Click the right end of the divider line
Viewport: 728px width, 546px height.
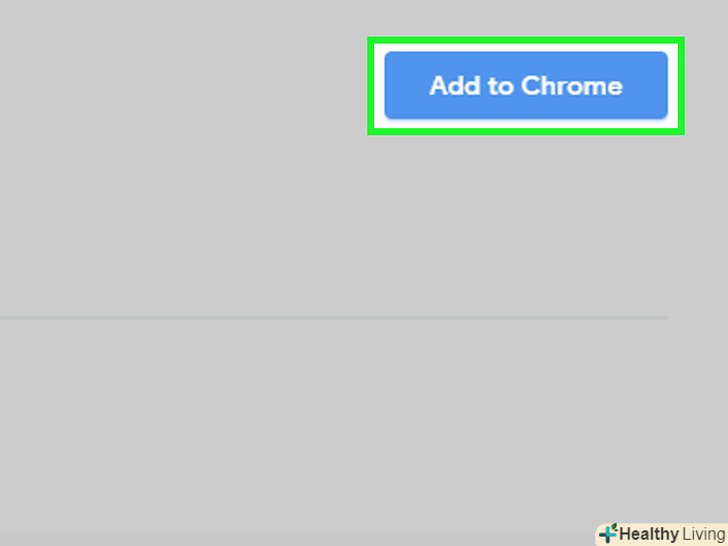[664, 318]
